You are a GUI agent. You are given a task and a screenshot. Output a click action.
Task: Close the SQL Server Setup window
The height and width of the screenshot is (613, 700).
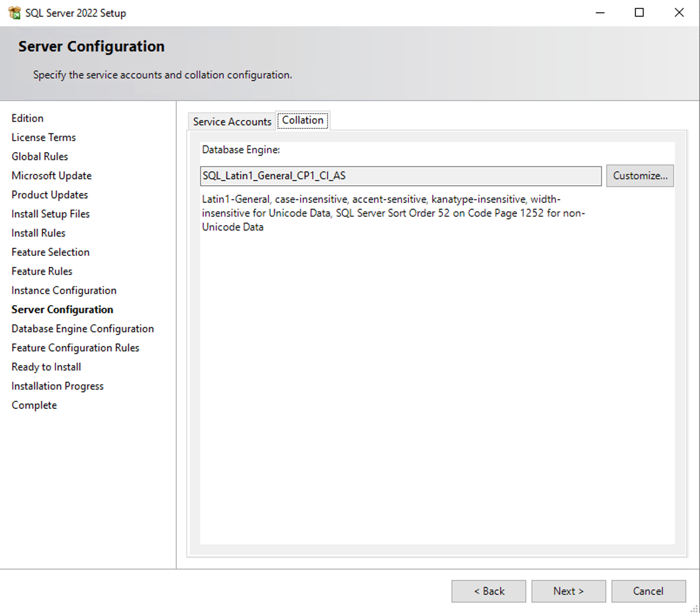[x=679, y=13]
